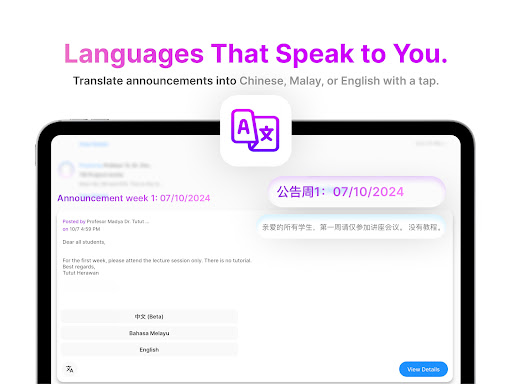This screenshot has height=384, width=512.
Task: Click 'Best regards,' line
Action: pyautogui.click(x=79, y=267)
